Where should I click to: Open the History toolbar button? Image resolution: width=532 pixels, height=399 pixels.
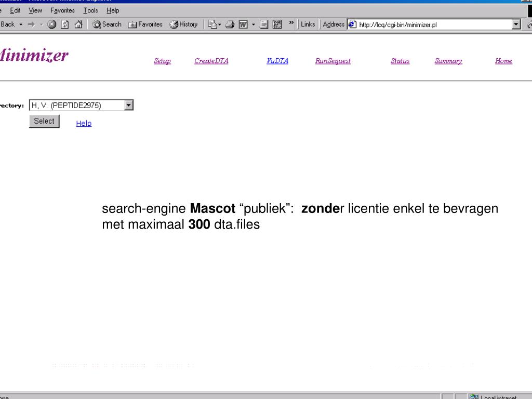183,24
